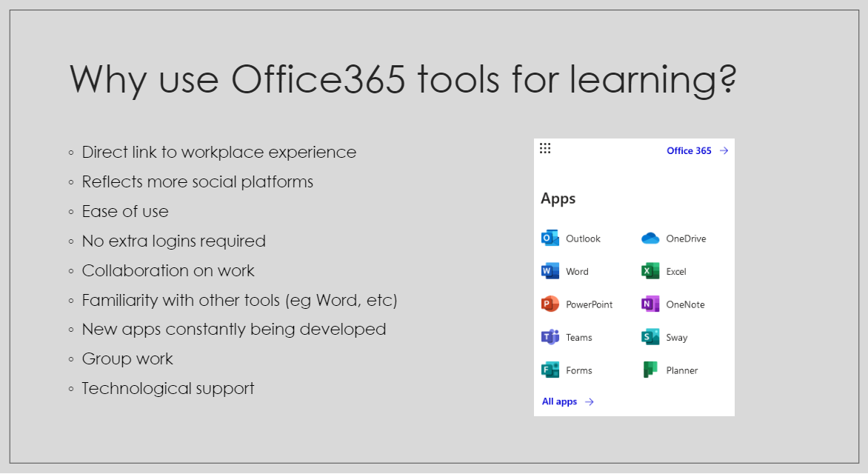Select the Outlook label
Image resolution: width=868 pixels, height=474 pixels.
[583, 238]
